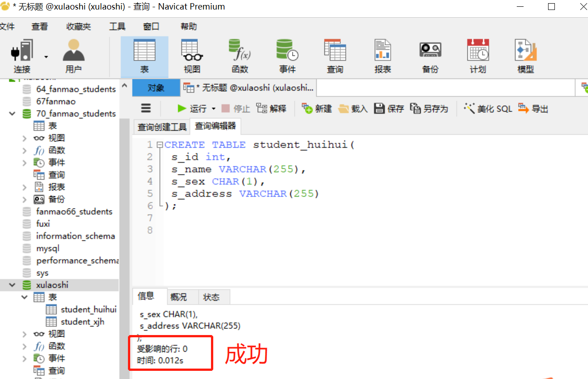Open the 帮助 help menu
The image size is (588, 379).
pos(189,27)
